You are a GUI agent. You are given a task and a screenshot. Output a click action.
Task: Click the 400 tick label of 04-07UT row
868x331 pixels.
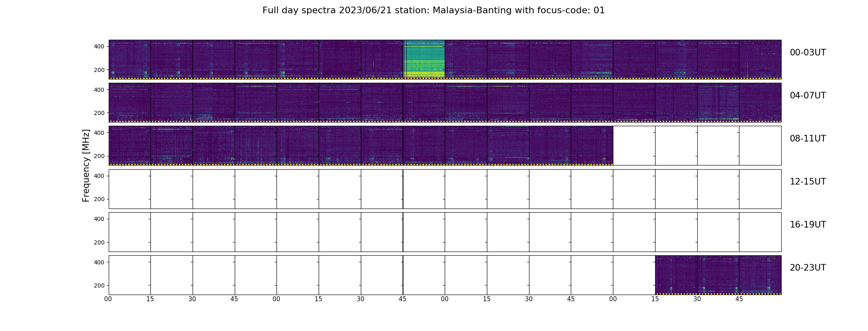pyautogui.click(x=99, y=89)
